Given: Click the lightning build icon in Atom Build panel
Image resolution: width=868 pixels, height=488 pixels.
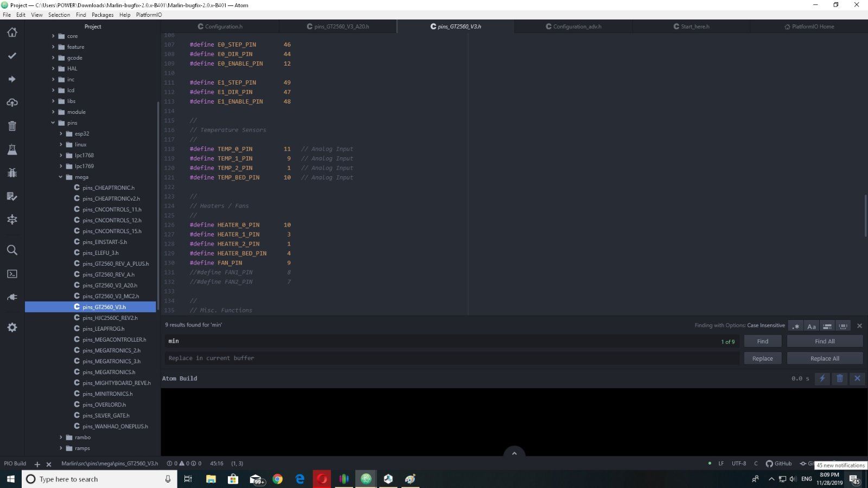Looking at the screenshot, I should (822, 378).
